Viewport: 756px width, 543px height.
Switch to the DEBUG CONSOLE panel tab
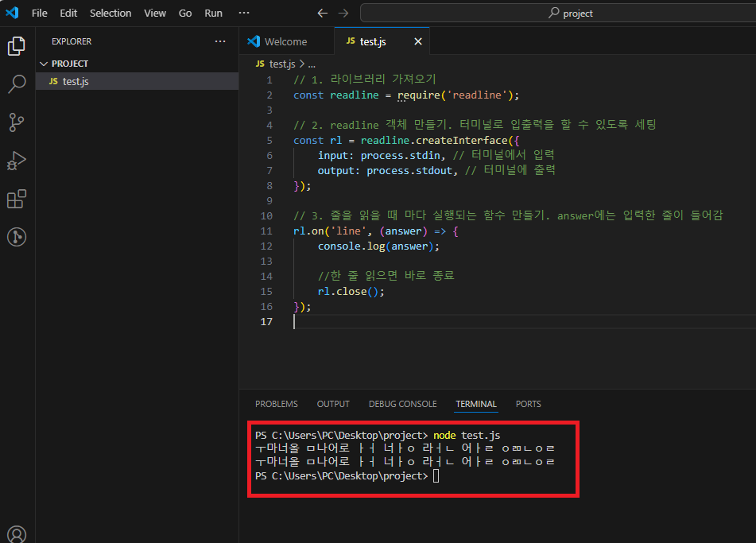click(402, 404)
